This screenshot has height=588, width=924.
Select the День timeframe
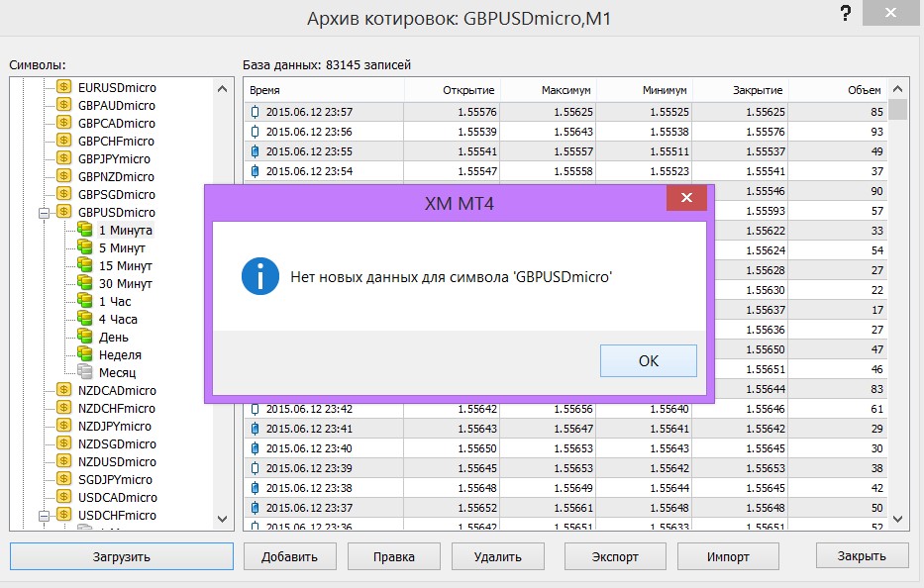point(113,337)
